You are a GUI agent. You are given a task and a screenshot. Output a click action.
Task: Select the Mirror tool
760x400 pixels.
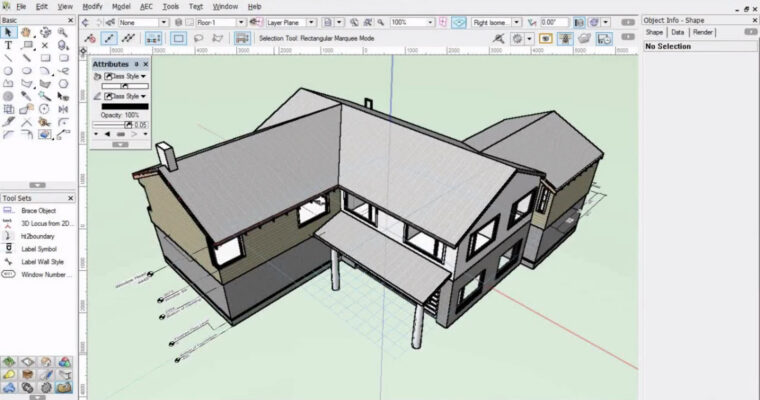coord(63,109)
